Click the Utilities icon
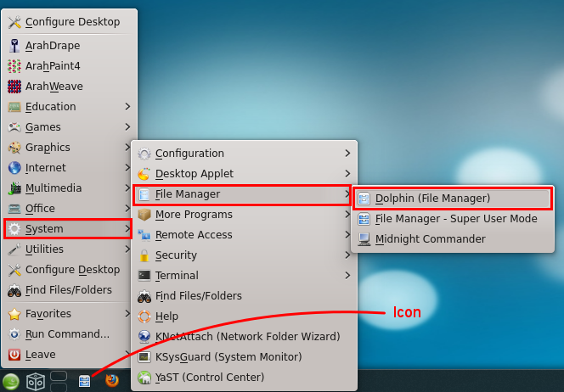This screenshot has width=564, height=392. [14, 249]
